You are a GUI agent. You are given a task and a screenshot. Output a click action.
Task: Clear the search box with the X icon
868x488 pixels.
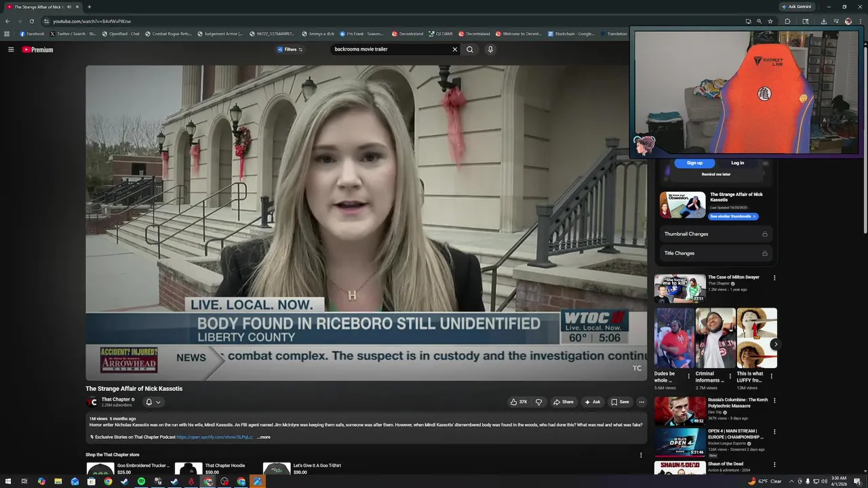click(x=455, y=49)
